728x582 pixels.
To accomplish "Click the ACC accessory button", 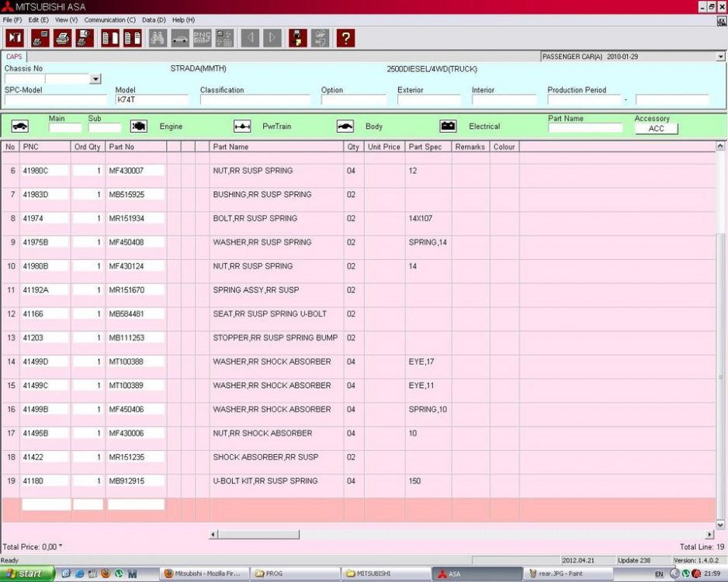I will [x=656, y=129].
